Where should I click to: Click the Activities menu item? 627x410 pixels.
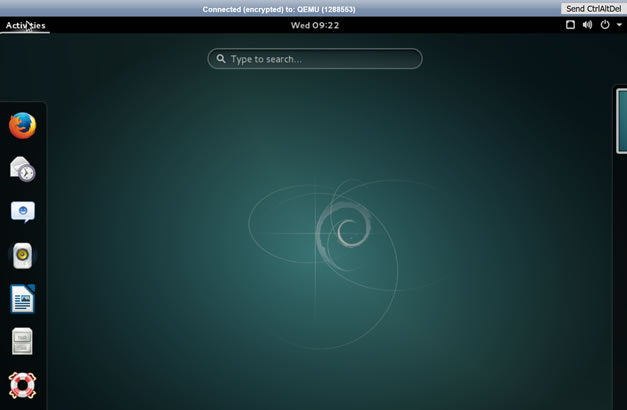25,25
